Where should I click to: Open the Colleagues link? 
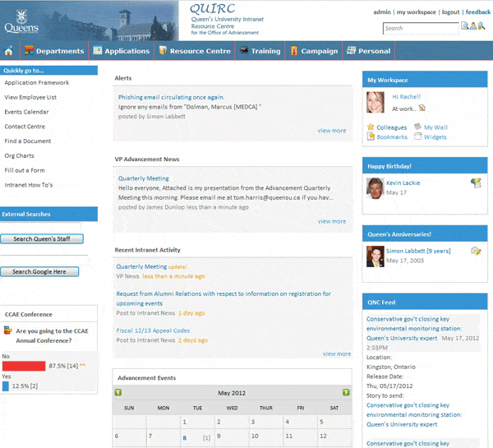[x=391, y=127]
